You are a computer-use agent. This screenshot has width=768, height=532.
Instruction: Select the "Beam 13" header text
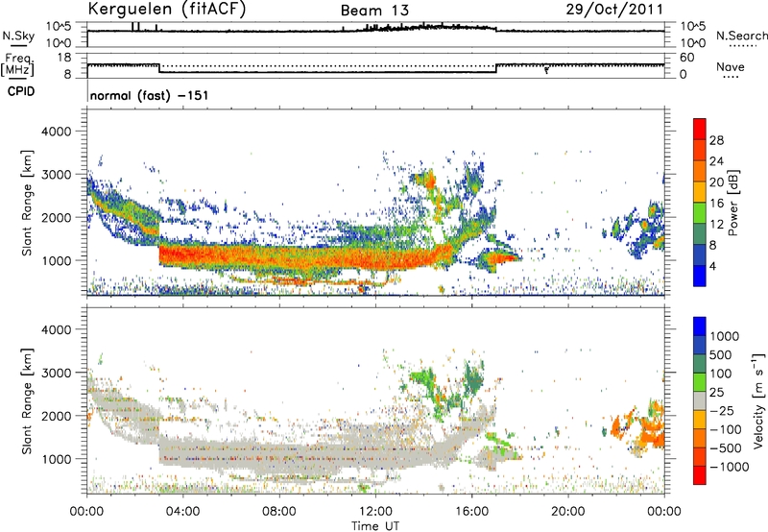coord(374,11)
